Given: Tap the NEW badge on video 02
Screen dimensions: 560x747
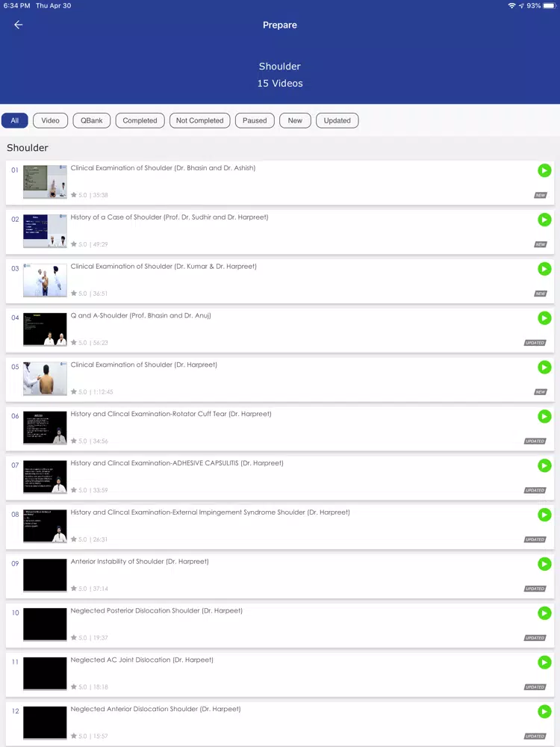Looking at the screenshot, I should pyautogui.click(x=541, y=244).
